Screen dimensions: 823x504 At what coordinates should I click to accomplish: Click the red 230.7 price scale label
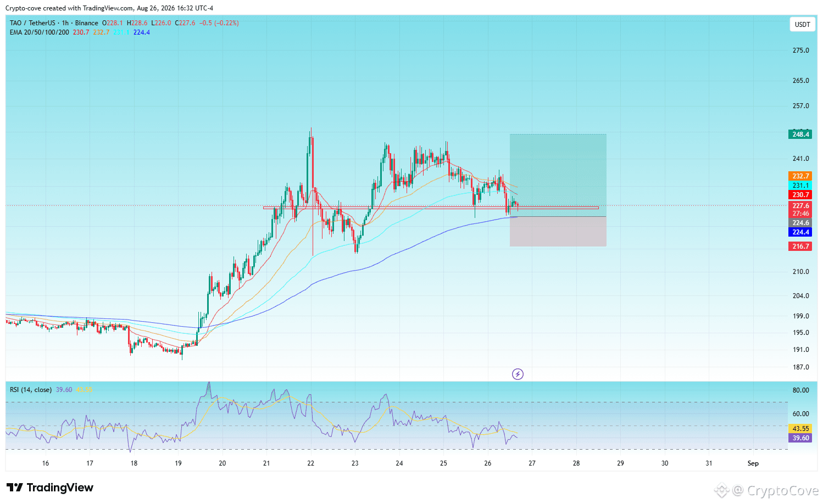point(800,195)
